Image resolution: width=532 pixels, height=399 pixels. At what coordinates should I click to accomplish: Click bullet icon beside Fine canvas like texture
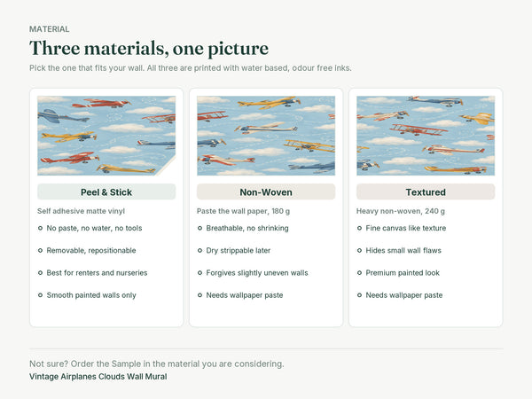coord(359,228)
